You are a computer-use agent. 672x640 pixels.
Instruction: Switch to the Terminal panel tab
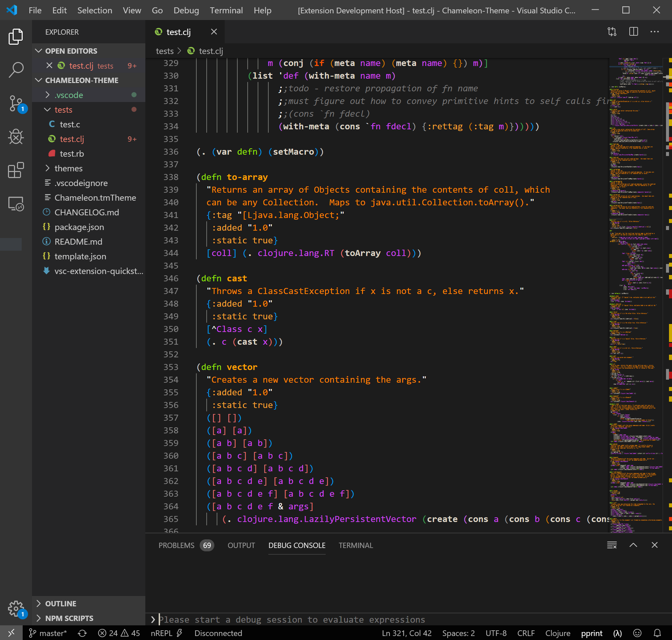point(355,545)
